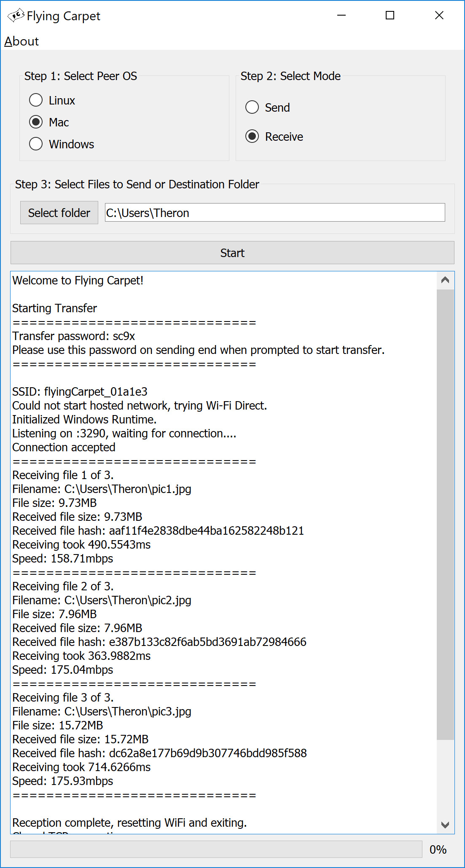The image size is (465, 868).
Task: Click the Select folder button
Action: 59,213
